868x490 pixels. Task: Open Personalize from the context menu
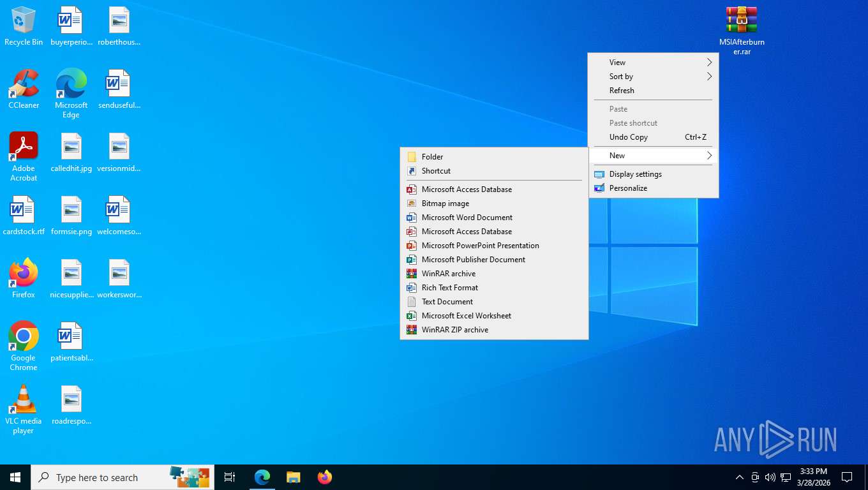tap(654, 188)
